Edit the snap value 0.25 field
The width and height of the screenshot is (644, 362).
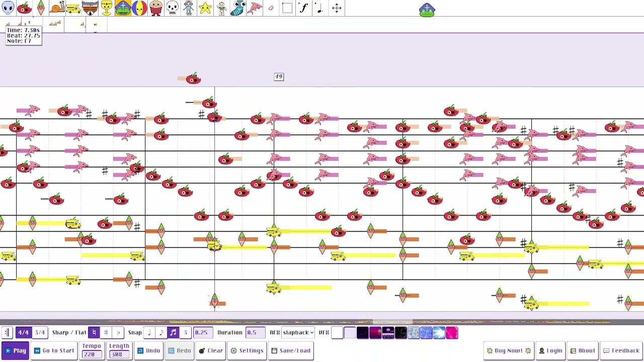tap(203, 332)
